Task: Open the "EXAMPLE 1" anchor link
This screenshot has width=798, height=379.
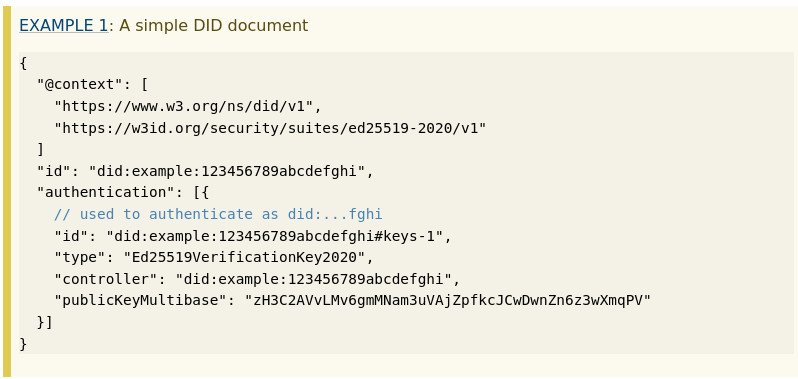Action: click(63, 25)
